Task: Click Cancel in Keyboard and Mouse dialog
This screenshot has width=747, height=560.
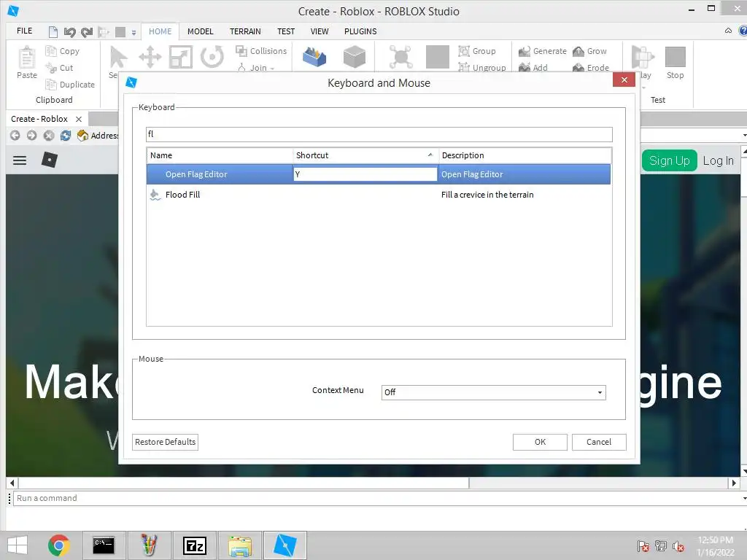Action: [599, 442]
